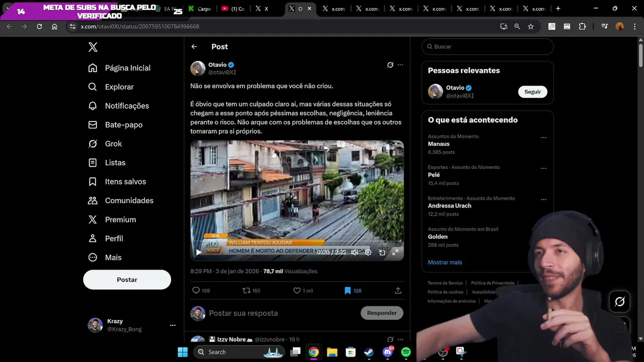Bookmark this page with the star icon
Viewport: 644px width, 362px height.
(x=531, y=27)
